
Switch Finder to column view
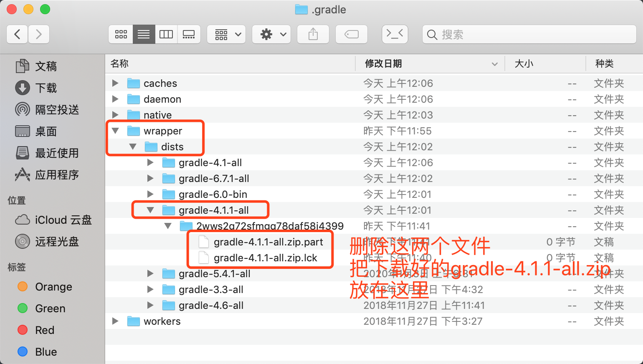(x=166, y=34)
